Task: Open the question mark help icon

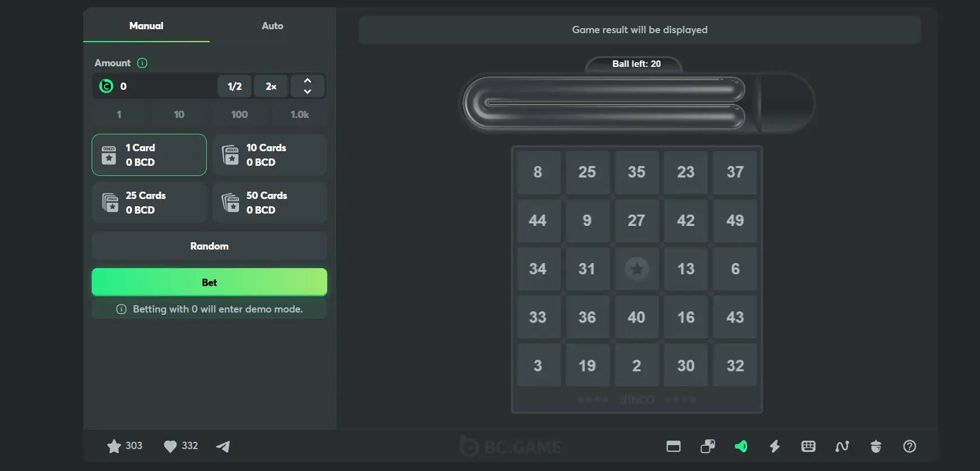Action: [x=910, y=446]
